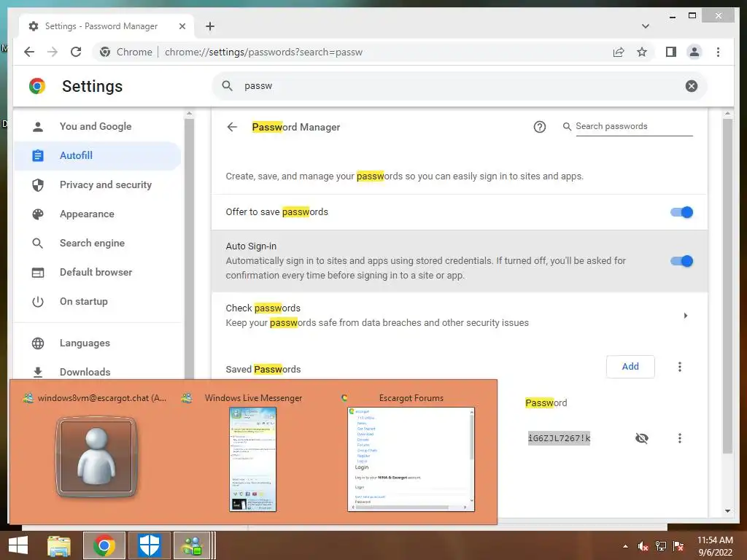Open the Password Manager help icon
Image resolution: width=747 pixels, height=560 pixels.
click(539, 127)
